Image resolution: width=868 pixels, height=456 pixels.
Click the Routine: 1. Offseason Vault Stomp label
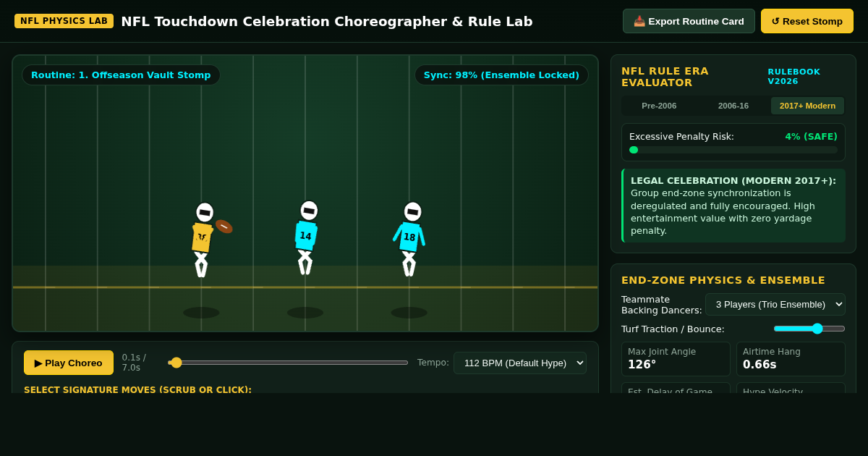click(121, 75)
